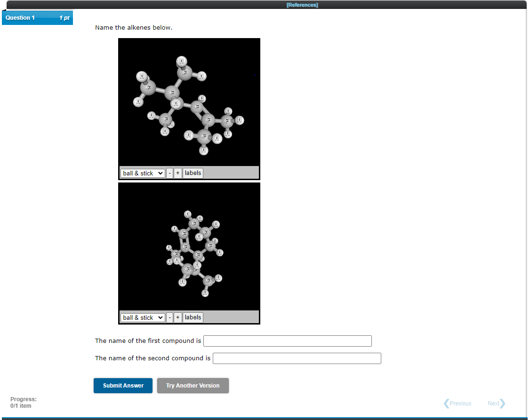
Task: Focus the first compound name input field
Action: click(x=288, y=341)
